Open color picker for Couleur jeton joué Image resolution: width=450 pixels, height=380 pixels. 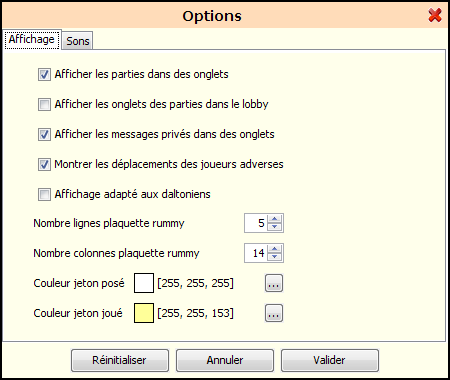[x=274, y=313]
